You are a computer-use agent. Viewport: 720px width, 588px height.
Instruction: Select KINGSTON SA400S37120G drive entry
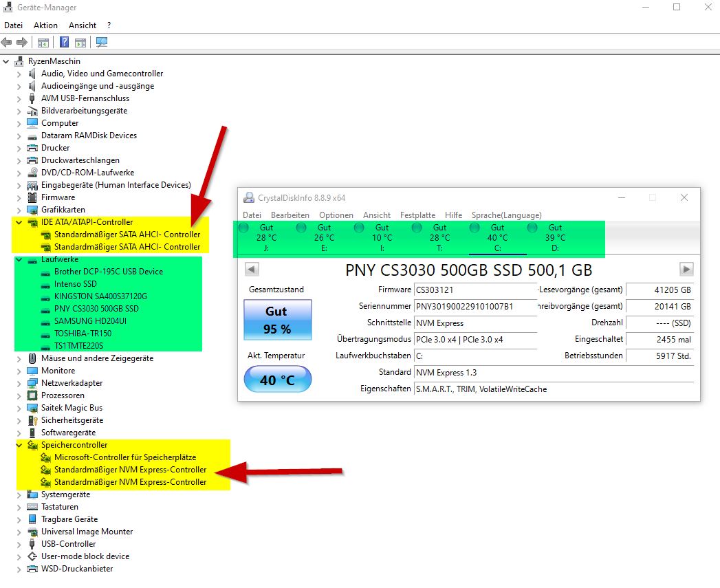tap(100, 296)
